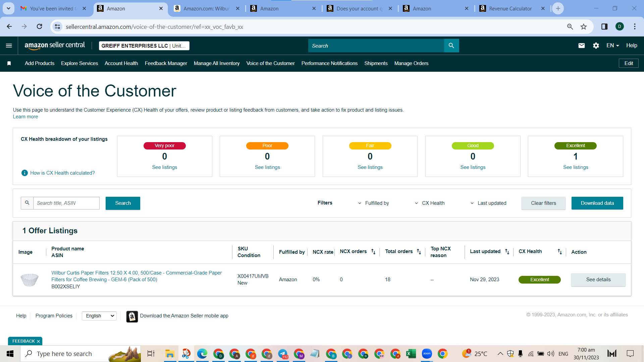
Task: Sort listings by Last updated
Action: (x=507, y=252)
